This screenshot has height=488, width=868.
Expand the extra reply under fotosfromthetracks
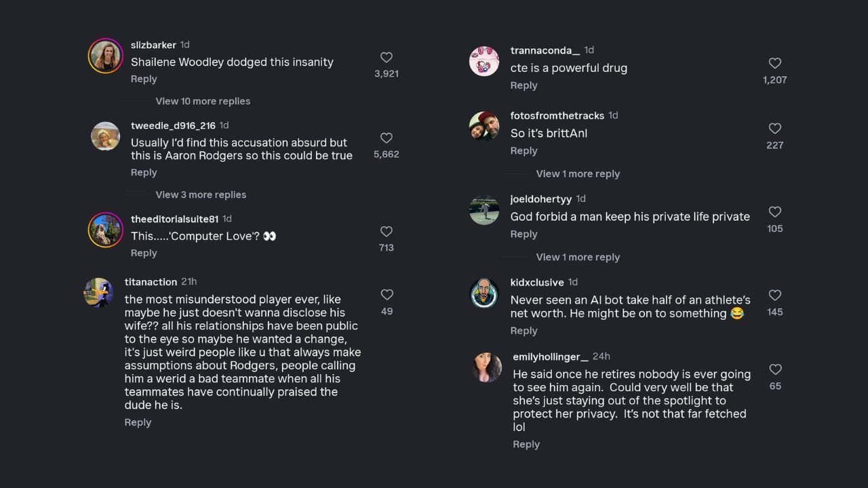pos(578,174)
